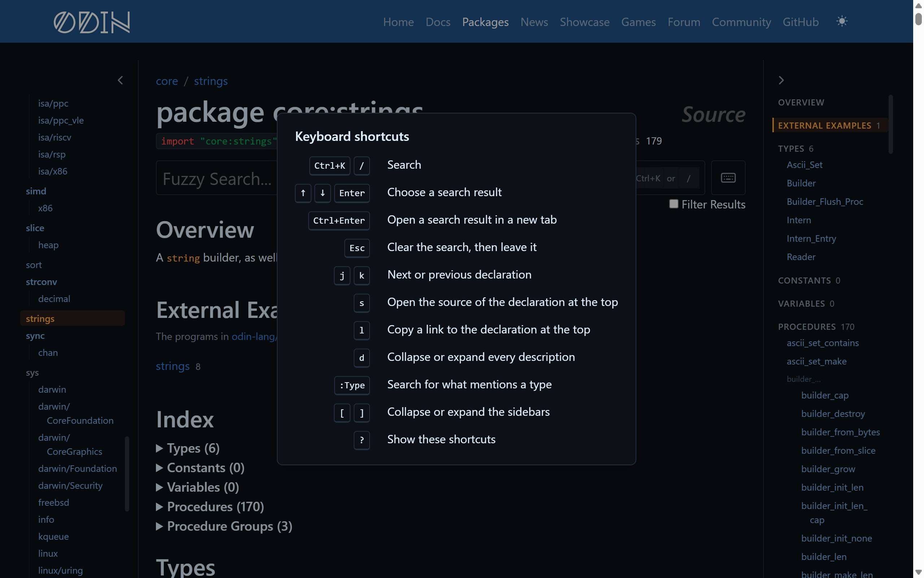The height and width of the screenshot is (578, 924).
Task: Jump to Builder_Flush_Proc in the outline
Action: (825, 202)
